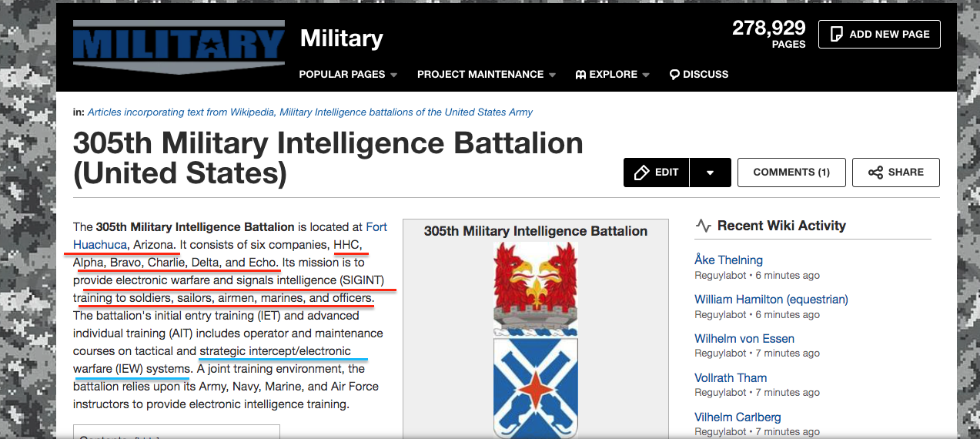Click the page icon in Add New Page
980x439 pixels.
coord(837,34)
